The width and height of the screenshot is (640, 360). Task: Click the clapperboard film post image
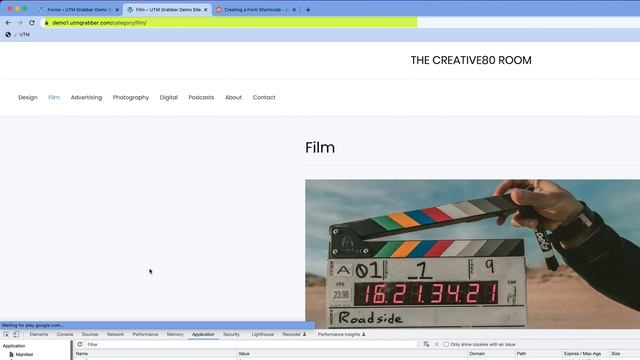click(x=472, y=254)
